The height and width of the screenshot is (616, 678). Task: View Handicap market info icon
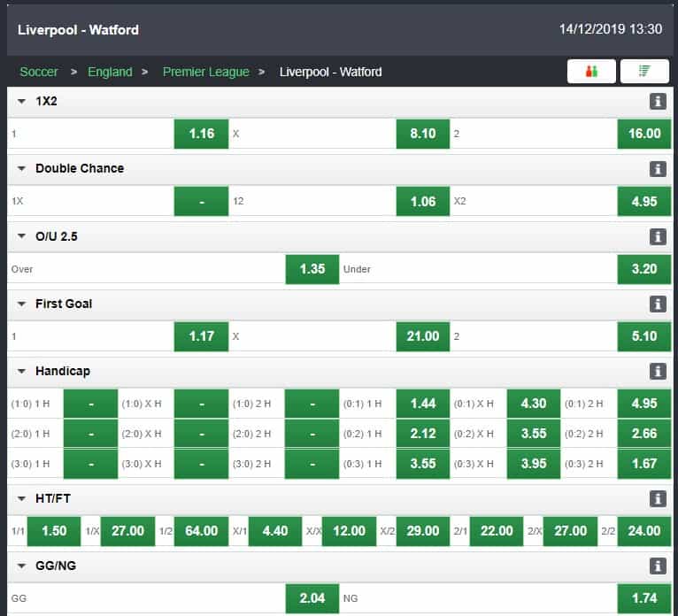[x=658, y=372]
